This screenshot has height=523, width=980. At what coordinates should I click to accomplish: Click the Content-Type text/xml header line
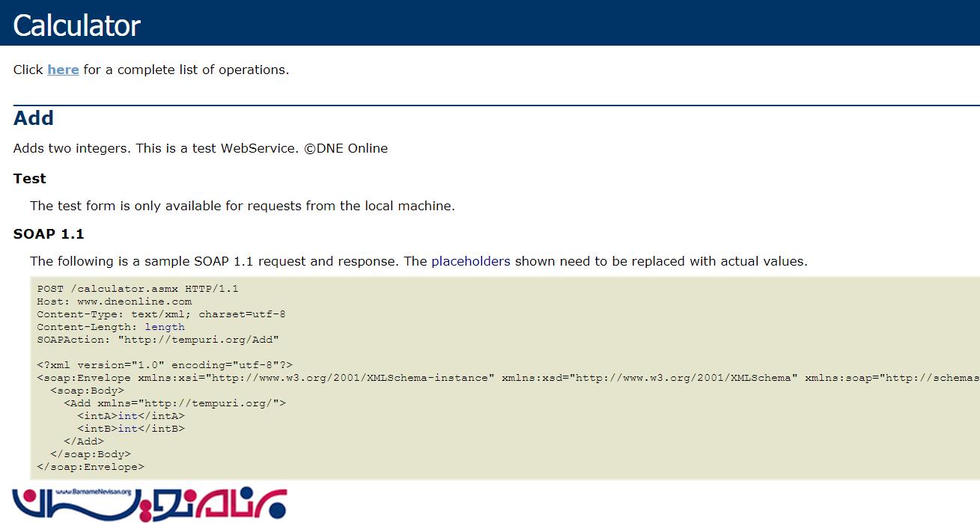[161, 314]
